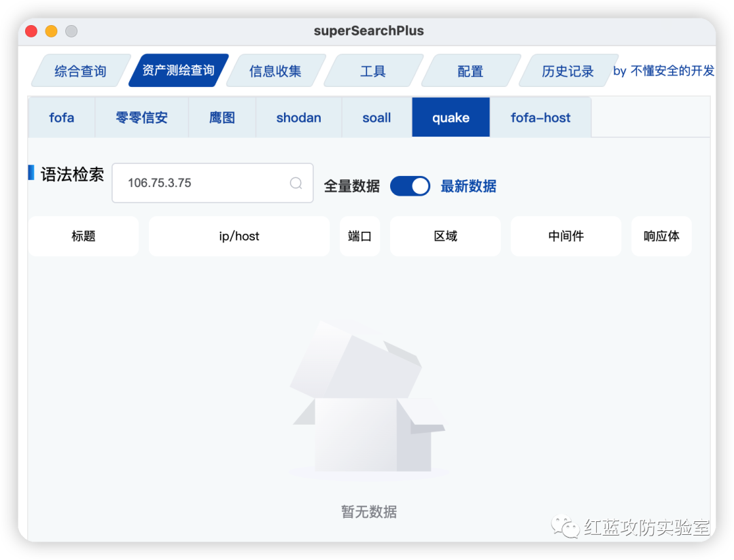The image size is (734, 560).
Task: Click the "by 不懂安全的开发" text
Action: pos(664,71)
